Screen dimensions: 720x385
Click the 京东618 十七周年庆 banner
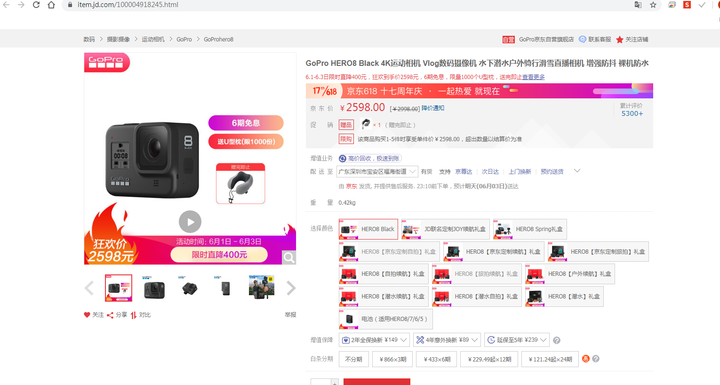click(479, 91)
